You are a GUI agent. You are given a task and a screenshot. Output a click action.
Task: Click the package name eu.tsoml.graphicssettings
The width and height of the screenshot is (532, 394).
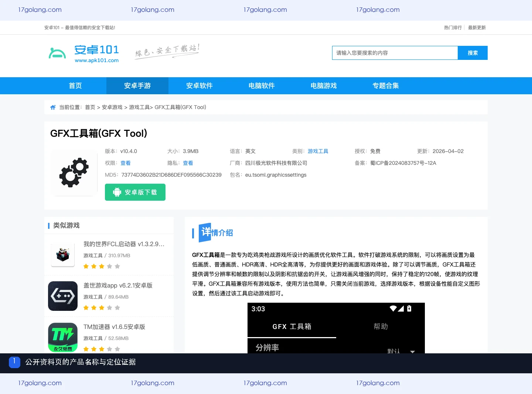point(276,175)
